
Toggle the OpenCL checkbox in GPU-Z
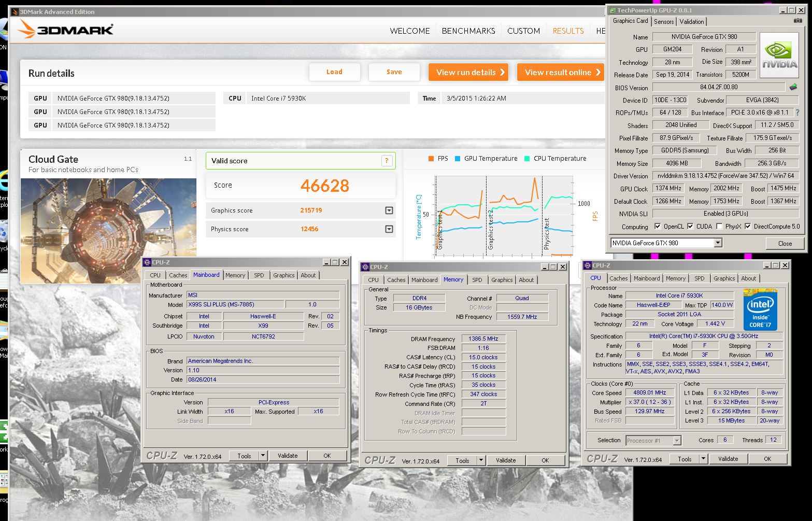pyautogui.click(x=658, y=227)
